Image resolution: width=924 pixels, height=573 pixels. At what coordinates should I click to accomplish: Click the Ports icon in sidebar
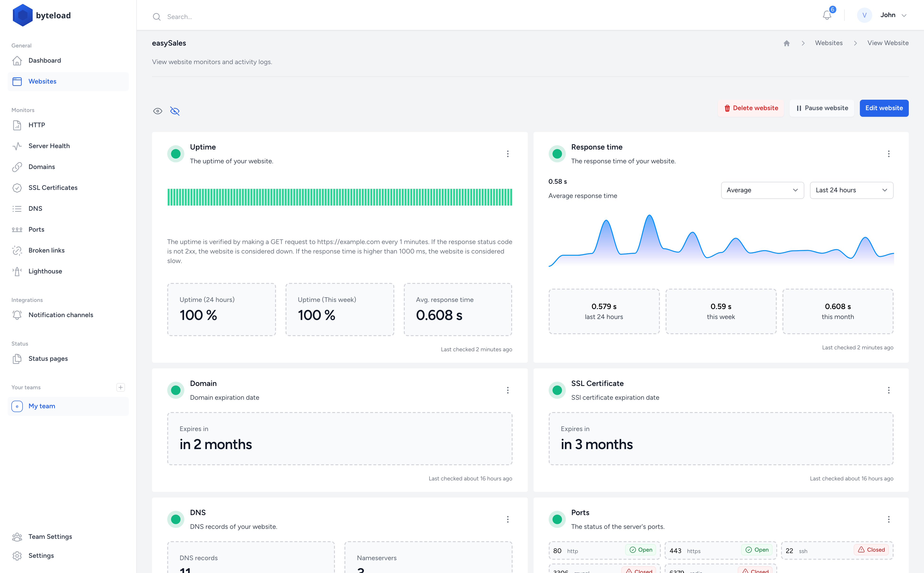17,230
